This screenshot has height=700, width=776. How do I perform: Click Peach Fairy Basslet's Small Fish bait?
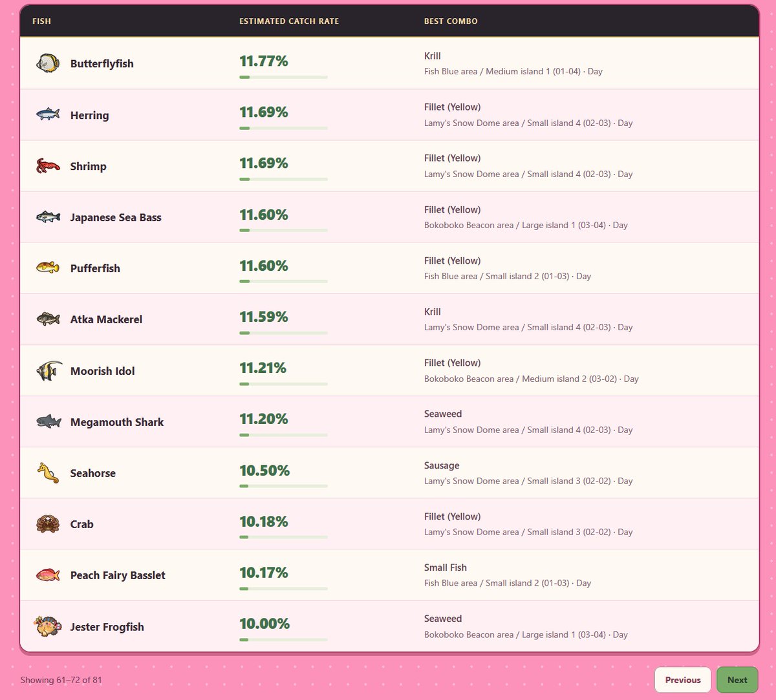click(x=446, y=567)
